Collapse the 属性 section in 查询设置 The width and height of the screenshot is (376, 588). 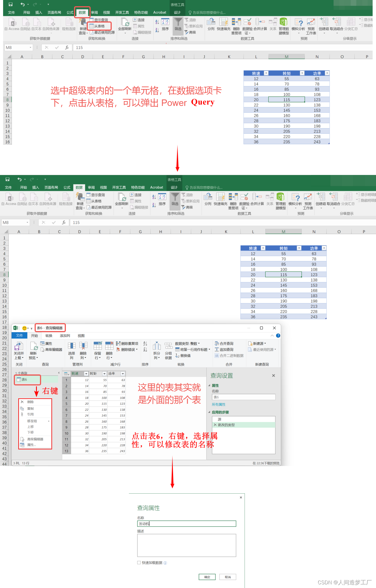coord(209,385)
